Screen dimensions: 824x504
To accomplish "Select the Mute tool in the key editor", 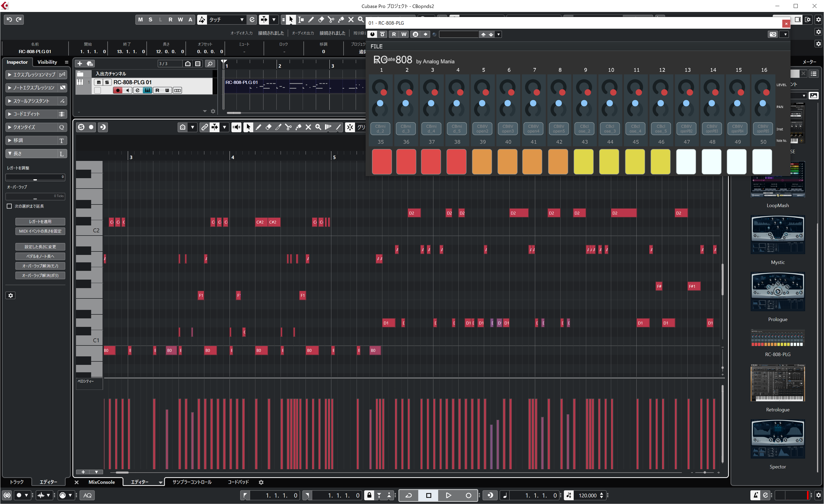I will coord(308,127).
